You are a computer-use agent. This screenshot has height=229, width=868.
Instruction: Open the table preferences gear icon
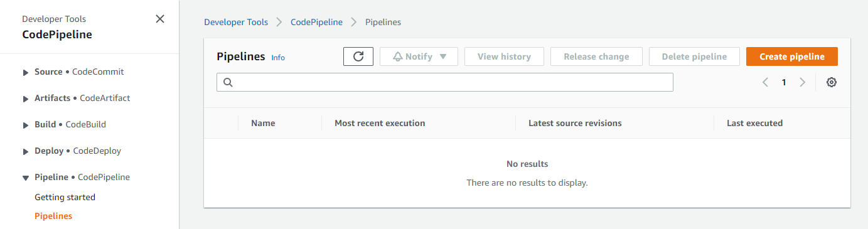(x=832, y=82)
